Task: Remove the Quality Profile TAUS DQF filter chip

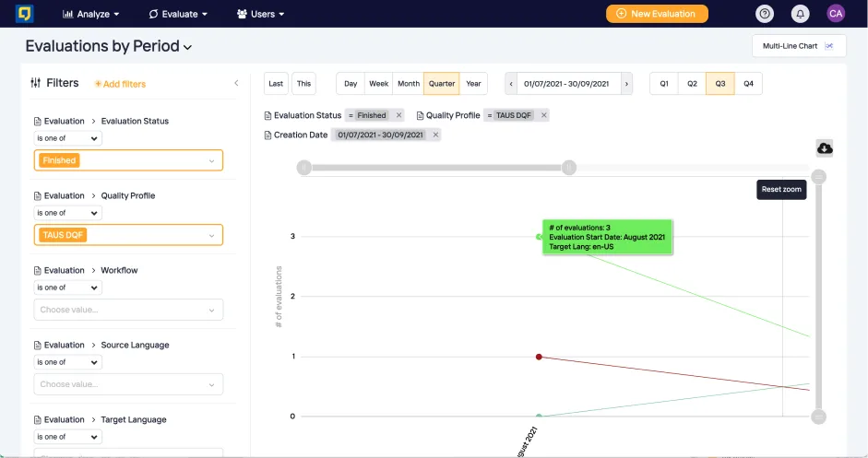Action: 543,115
